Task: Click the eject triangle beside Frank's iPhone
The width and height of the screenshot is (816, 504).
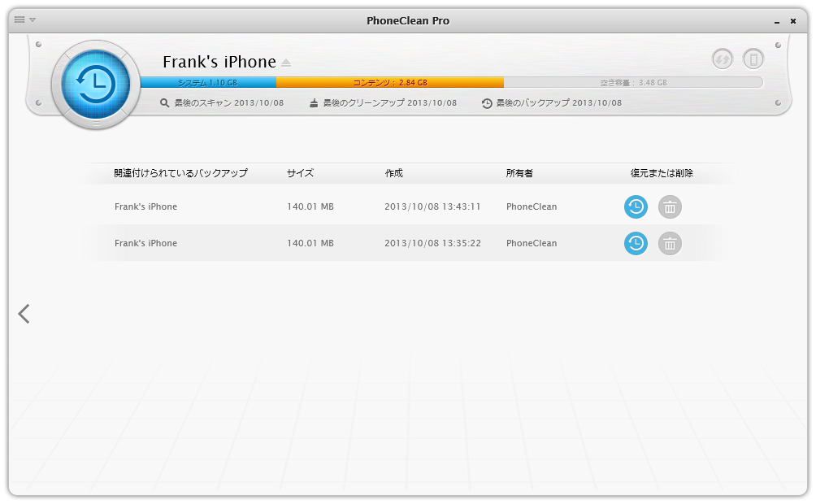Action: [x=286, y=63]
